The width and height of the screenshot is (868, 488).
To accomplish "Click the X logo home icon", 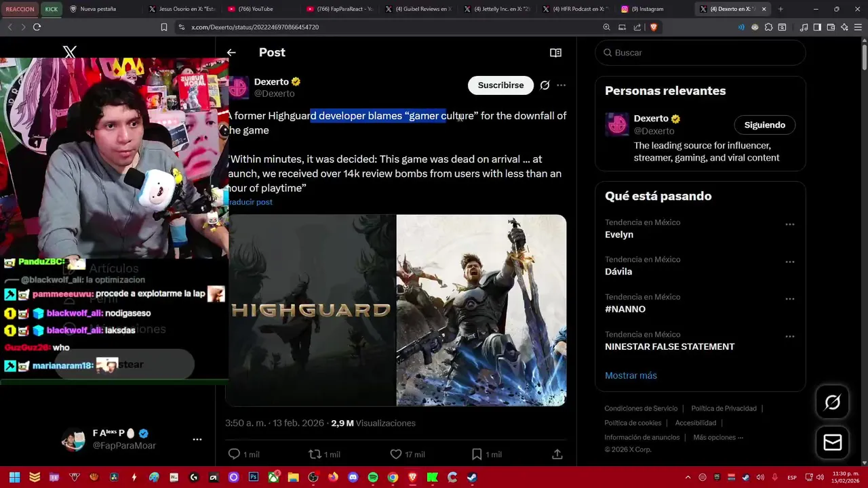I will (x=69, y=52).
